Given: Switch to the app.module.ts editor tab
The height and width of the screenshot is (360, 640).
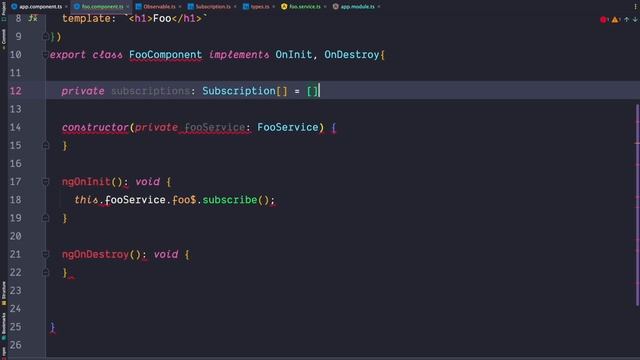Looking at the screenshot, I should point(357,7).
